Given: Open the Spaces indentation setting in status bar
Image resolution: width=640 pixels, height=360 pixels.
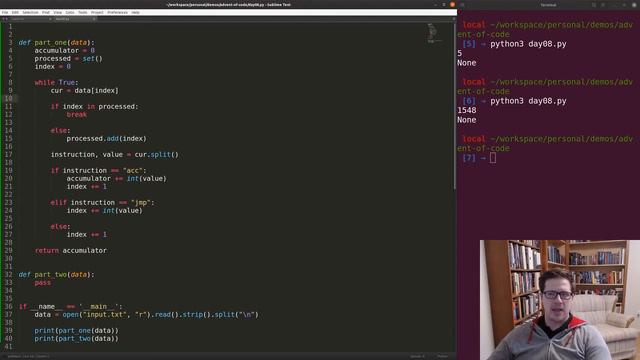Looking at the screenshot, I should (x=417, y=356).
